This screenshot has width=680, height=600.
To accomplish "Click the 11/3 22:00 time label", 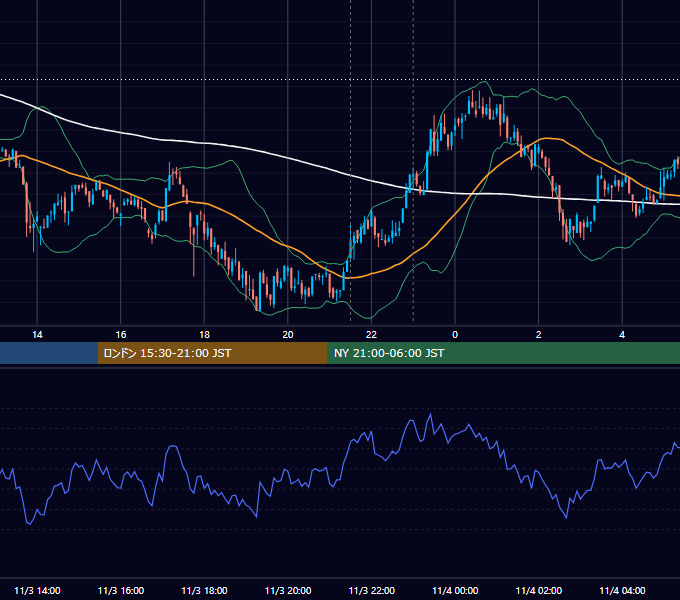I will click(x=372, y=590).
